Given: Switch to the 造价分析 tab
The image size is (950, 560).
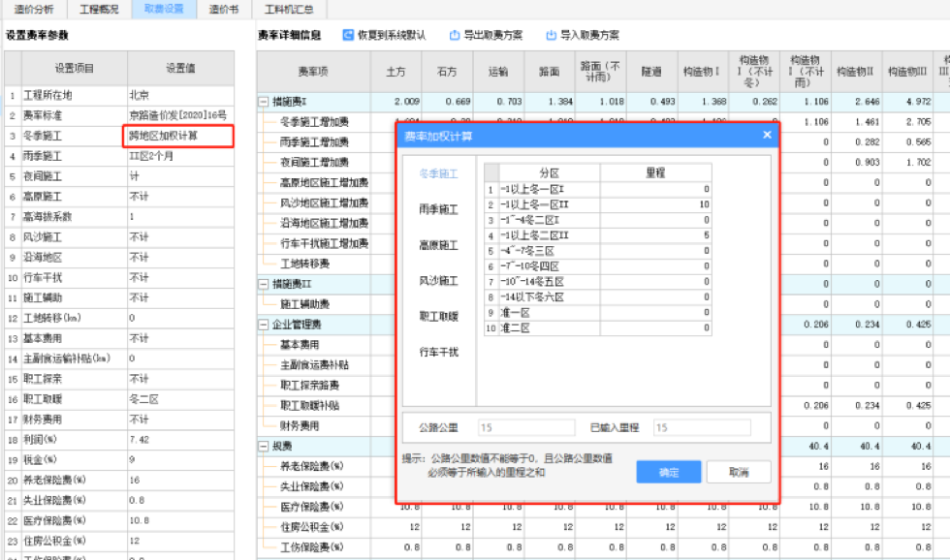Looking at the screenshot, I should coord(34,9).
